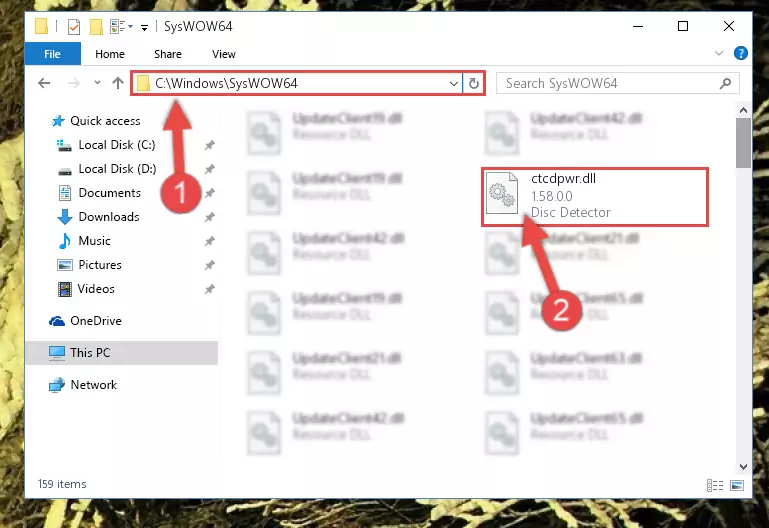This screenshot has width=769, height=528.
Task: Open Music in the sidebar
Action: tap(94, 241)
